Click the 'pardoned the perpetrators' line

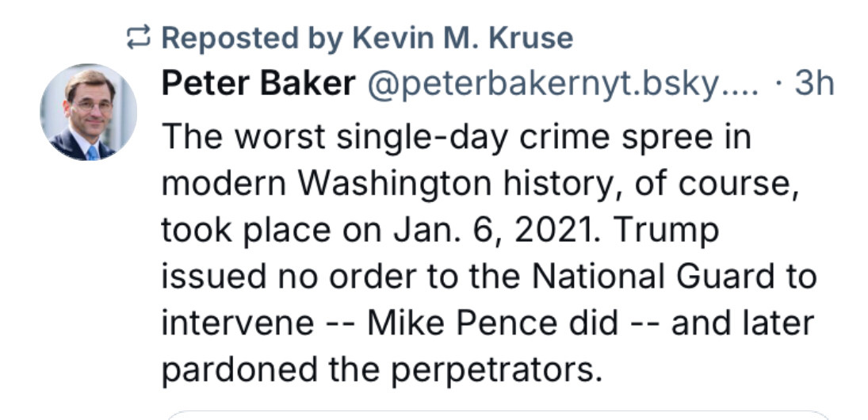tap(381, 371)
